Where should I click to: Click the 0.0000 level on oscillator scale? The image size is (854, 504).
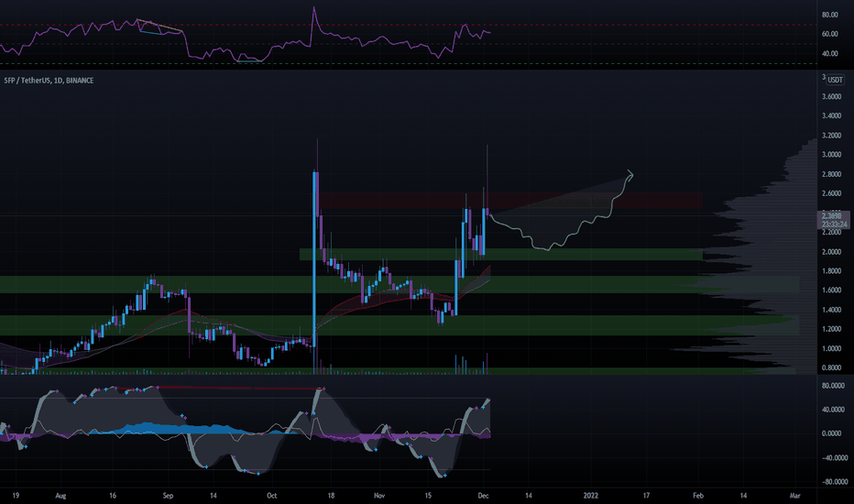coord(831,433)
